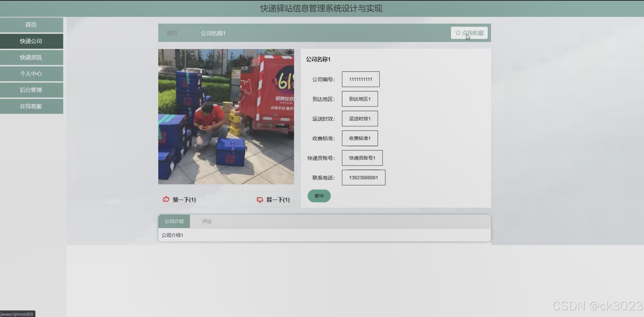Open 个人中心 from the sidebar
644x317 pixels.
(x=31, y=74)
